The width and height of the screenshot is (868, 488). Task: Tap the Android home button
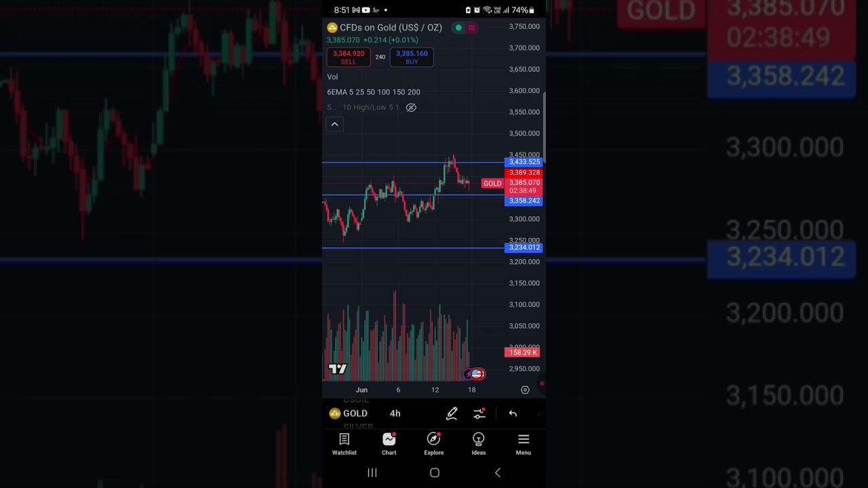click(x=435, y=473)
